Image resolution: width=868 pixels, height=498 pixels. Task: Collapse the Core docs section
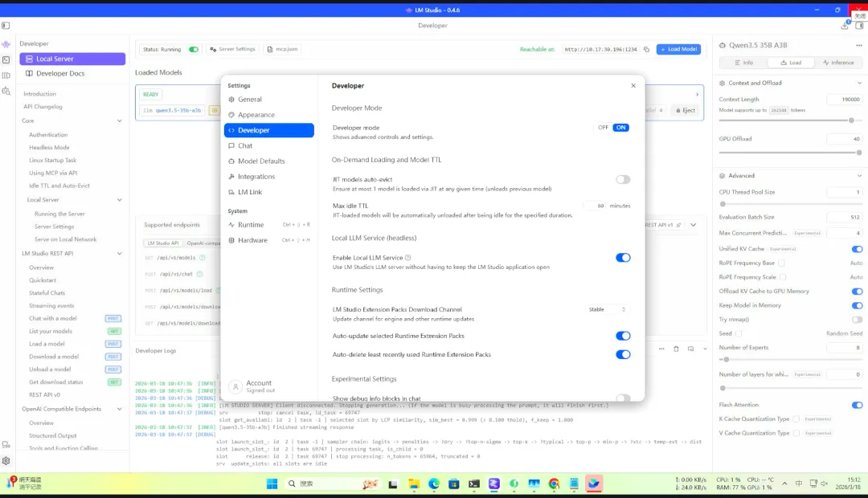tap(120, 120)
